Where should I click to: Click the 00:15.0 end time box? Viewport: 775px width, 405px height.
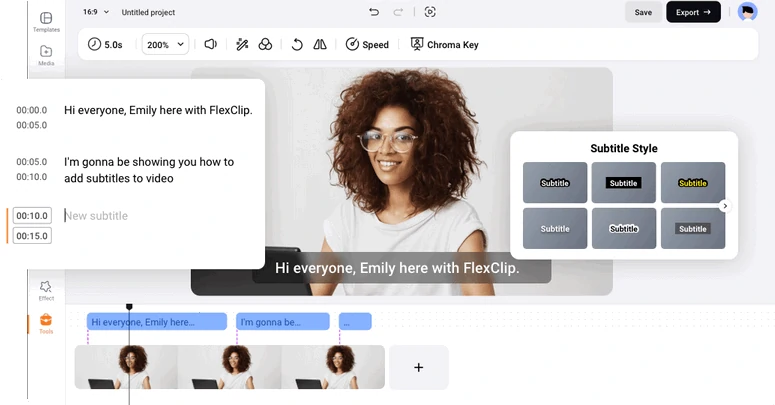(x=32, y=236)
